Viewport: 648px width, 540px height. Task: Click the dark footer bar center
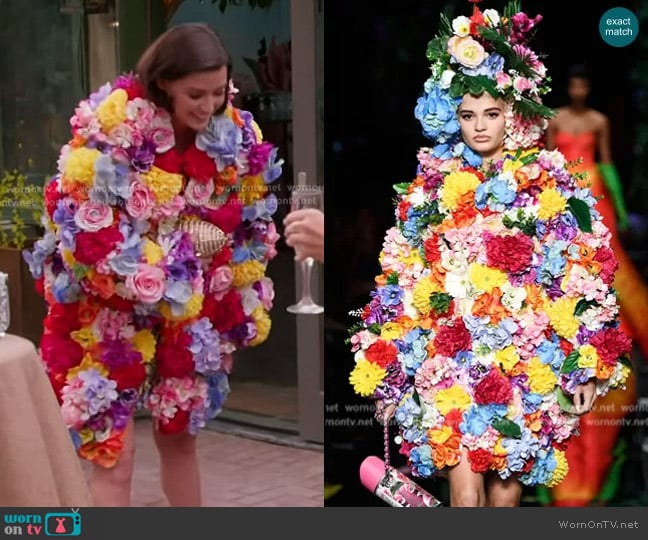tap(324, 524)
